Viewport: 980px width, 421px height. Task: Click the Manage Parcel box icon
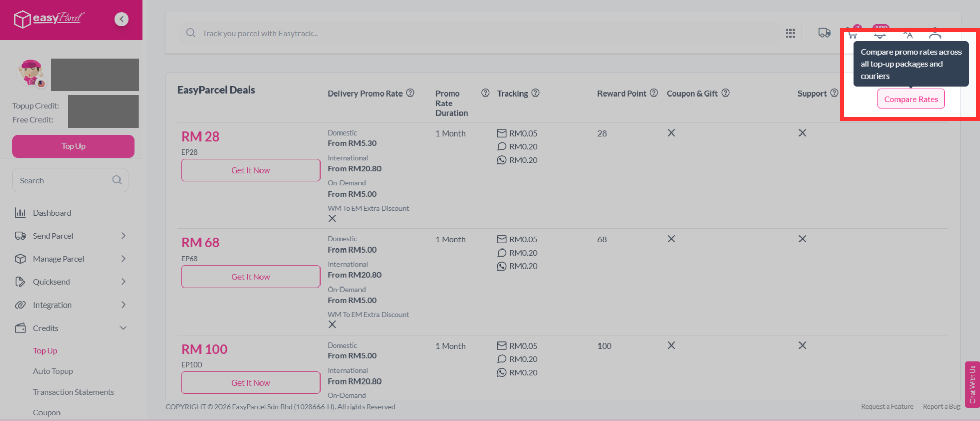click(x=21, y=259)
